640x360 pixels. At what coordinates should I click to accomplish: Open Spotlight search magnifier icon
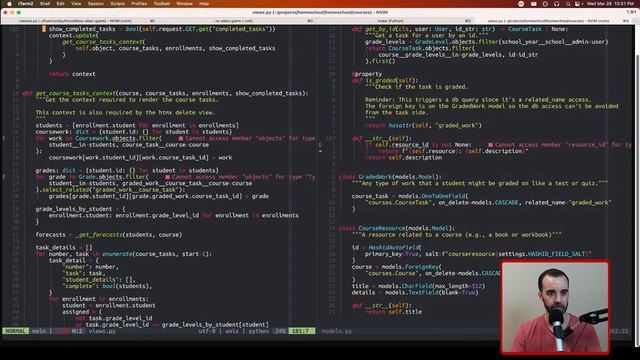568,4
